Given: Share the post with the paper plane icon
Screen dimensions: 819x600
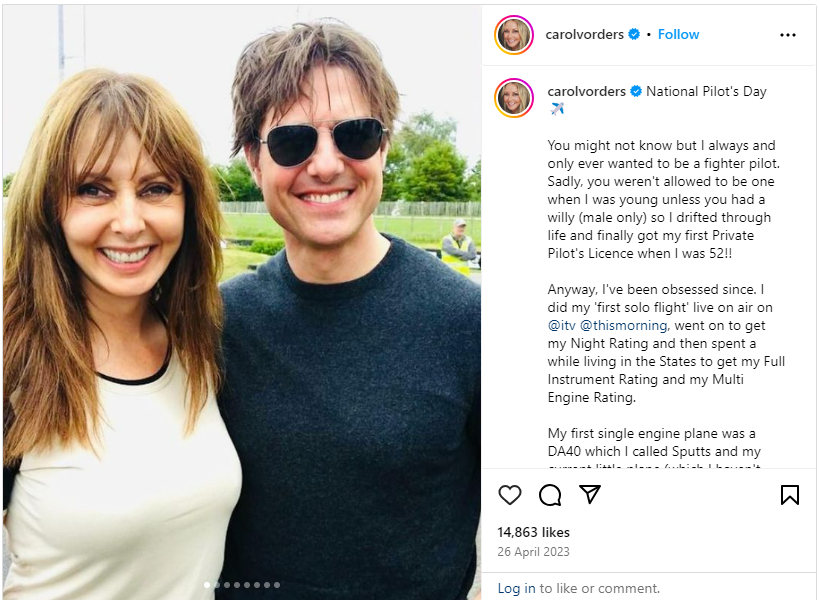Looking at the screenshot, I should click(590, 495).
